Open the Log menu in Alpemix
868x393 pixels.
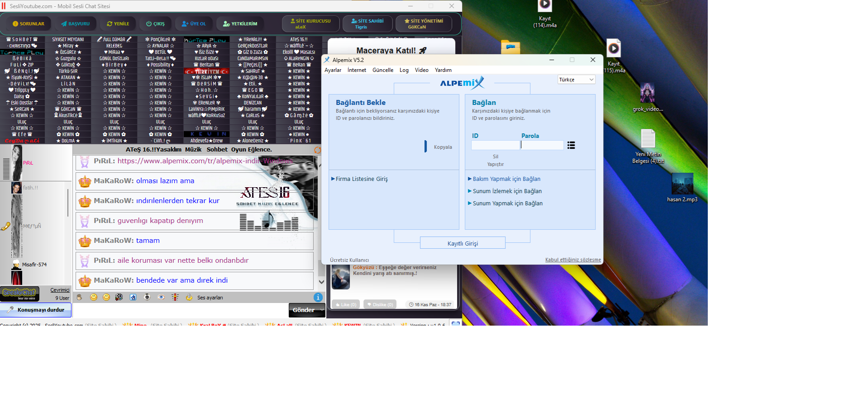pos(404,70)
